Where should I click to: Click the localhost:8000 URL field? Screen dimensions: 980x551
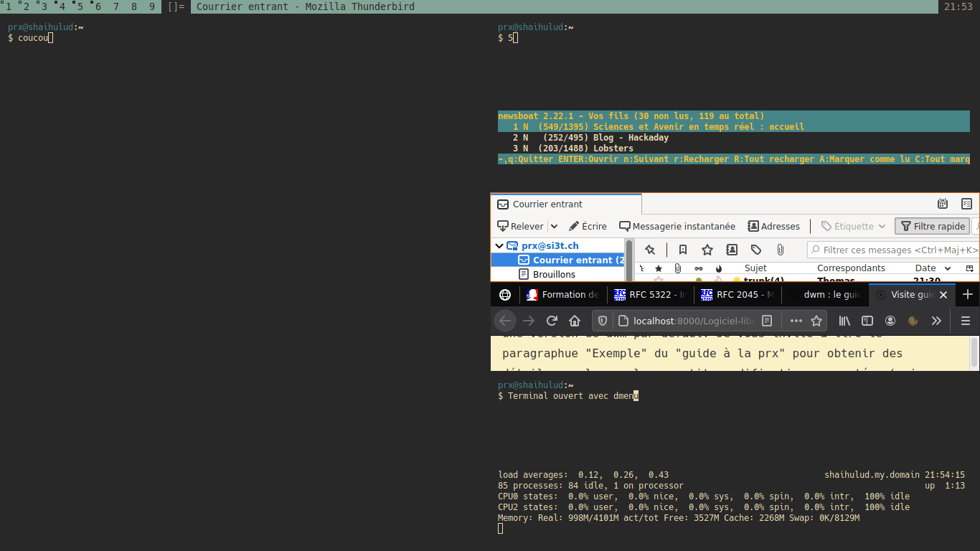(x=693, y=321)
